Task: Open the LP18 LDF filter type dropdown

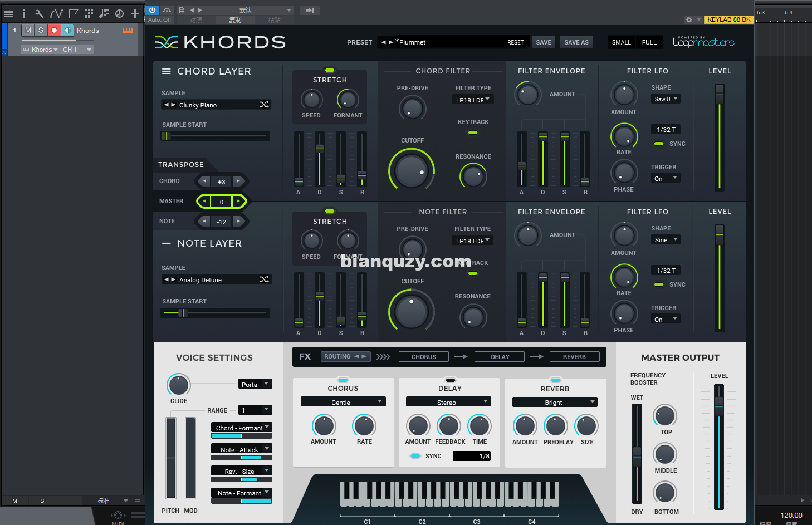Action: tap(472, 100)
